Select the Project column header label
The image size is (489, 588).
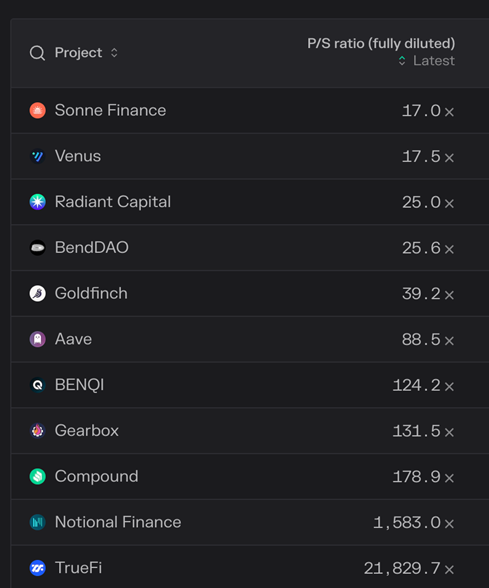pos(78,52)
